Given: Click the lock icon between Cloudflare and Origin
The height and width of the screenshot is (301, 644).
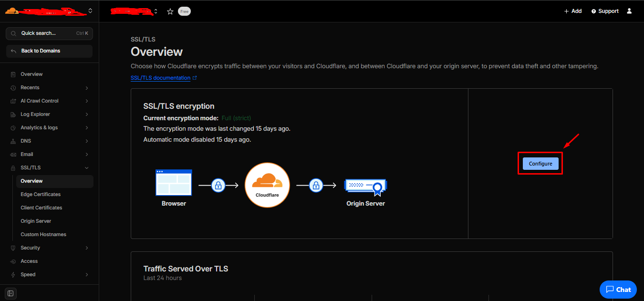Looking at the screenshot, I should [316, 185].
